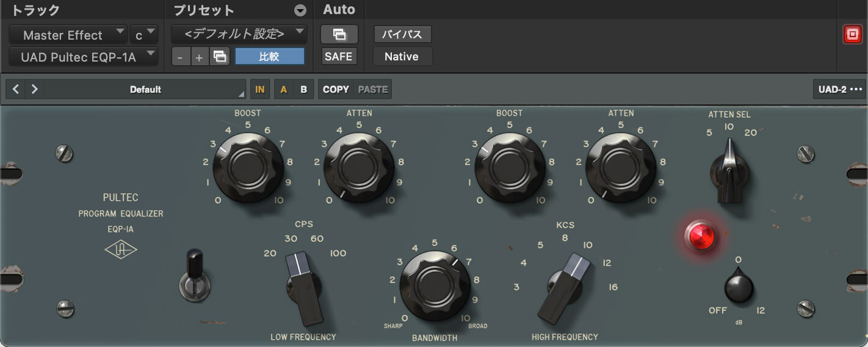The width and height of the screenshot is (868, 347).
Task: Select settings slot A
Action: click(283, 89)
